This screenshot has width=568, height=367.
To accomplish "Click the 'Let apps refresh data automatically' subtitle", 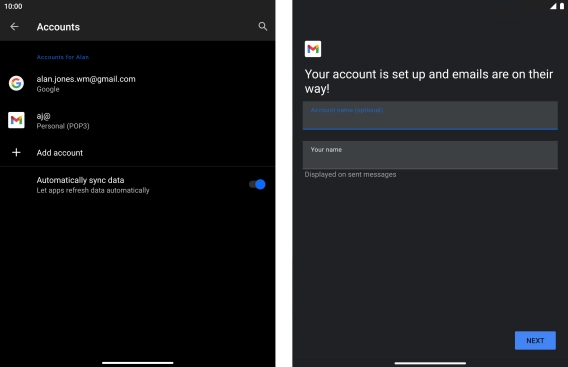I will click(x=93, y=190).
